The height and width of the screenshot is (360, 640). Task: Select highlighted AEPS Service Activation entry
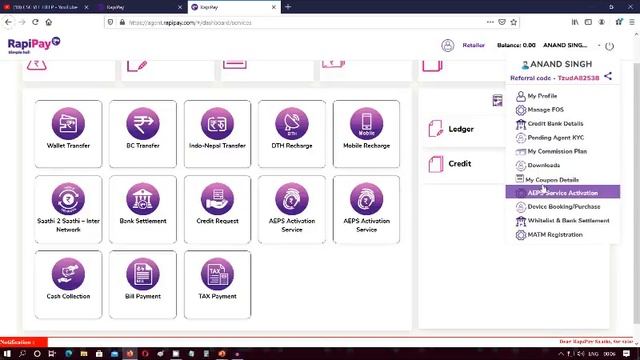[562, 192]
